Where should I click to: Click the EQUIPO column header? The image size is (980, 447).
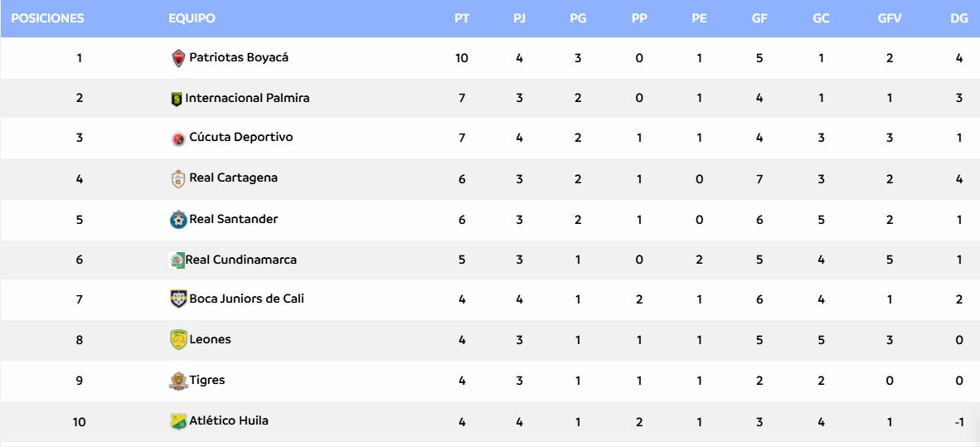click(192, 18)
